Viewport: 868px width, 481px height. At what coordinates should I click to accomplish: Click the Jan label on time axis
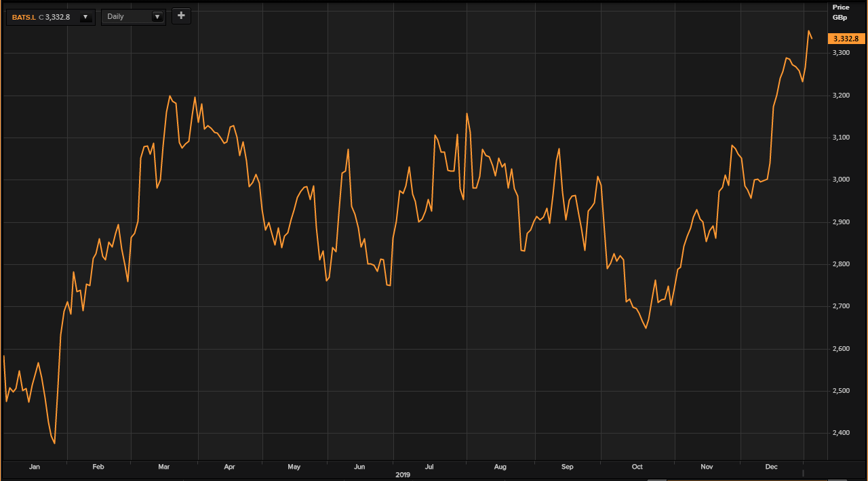(x=35, y=467)
